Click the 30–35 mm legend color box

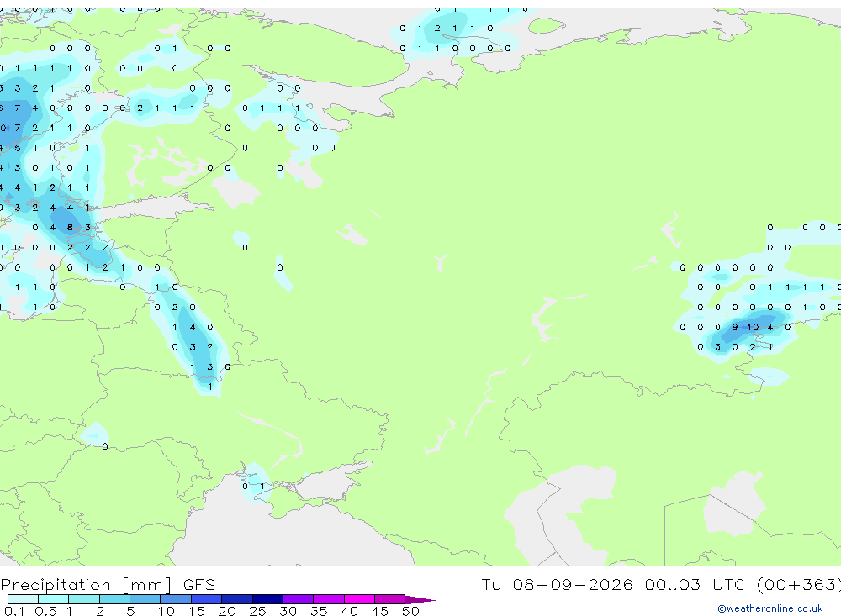[299, 599]
